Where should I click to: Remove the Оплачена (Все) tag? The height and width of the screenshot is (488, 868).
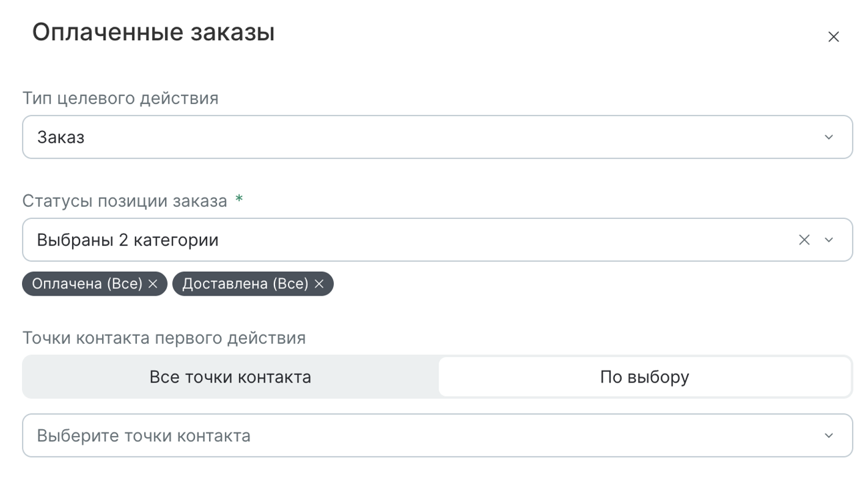[x=153, y=284]
